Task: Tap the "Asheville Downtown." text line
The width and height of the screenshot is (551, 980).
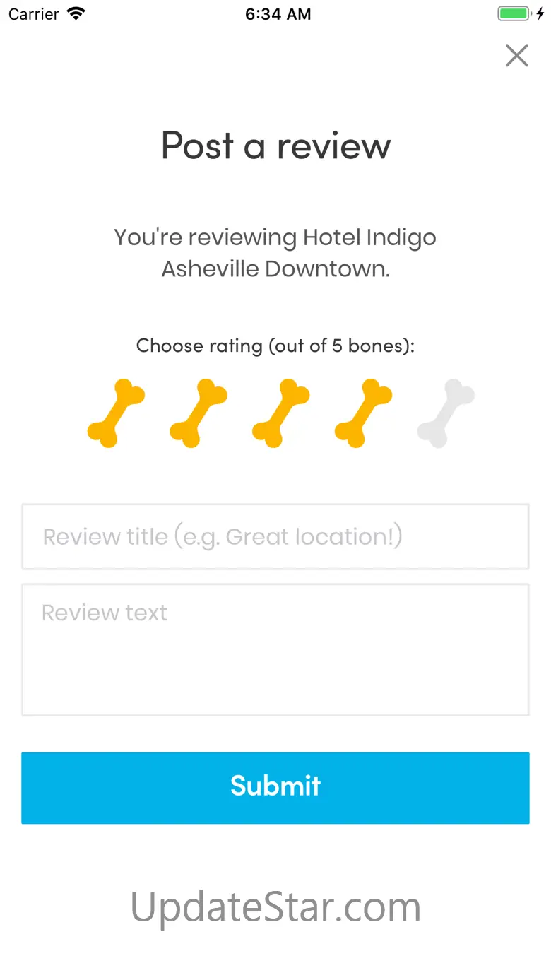Action: coord(275,268)
